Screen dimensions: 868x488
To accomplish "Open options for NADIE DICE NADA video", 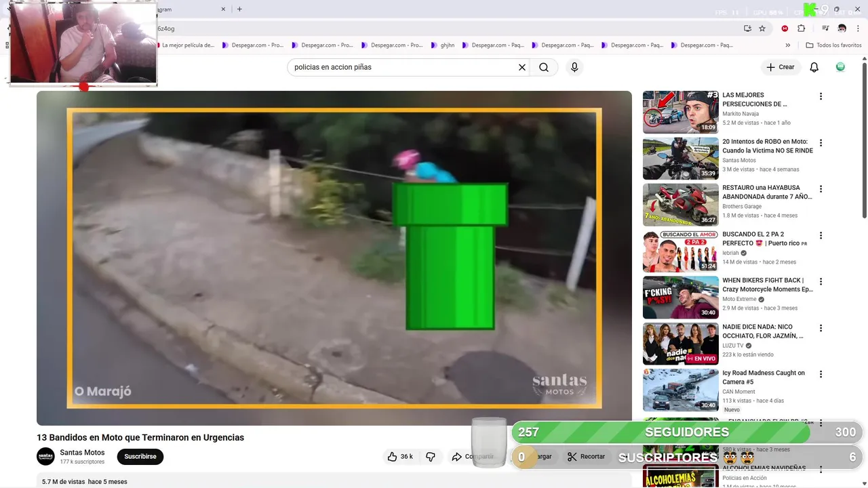I will tap(821, 328).
